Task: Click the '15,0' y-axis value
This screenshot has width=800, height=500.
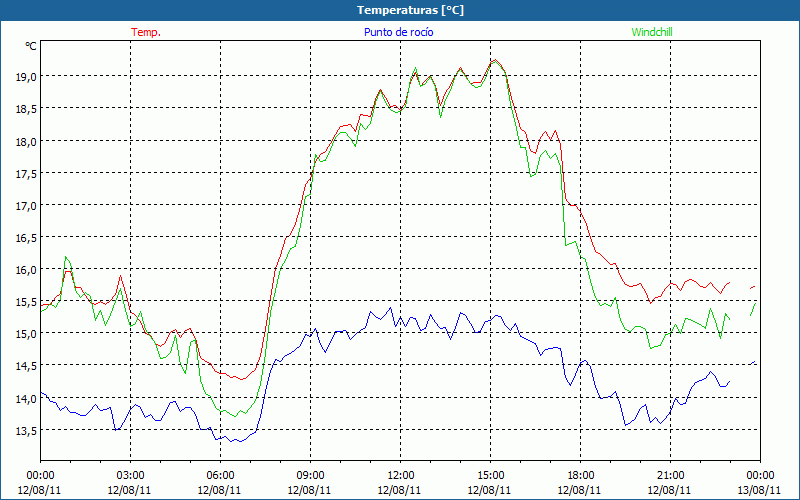Action: pos(28,334)
